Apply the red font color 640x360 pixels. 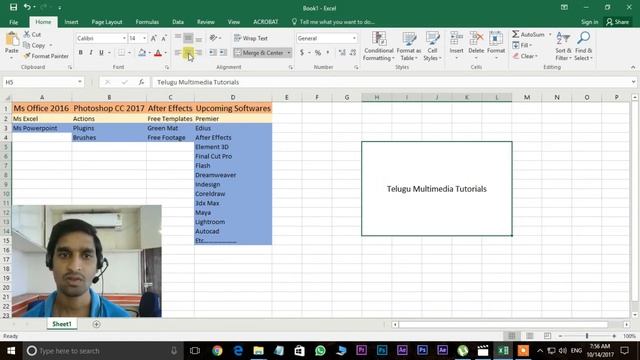click(158, 53)
